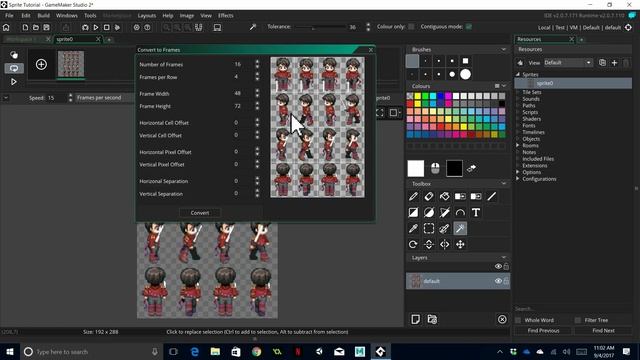Select the Text tool
Screen dimensions: 640x360
click(476, 212)
